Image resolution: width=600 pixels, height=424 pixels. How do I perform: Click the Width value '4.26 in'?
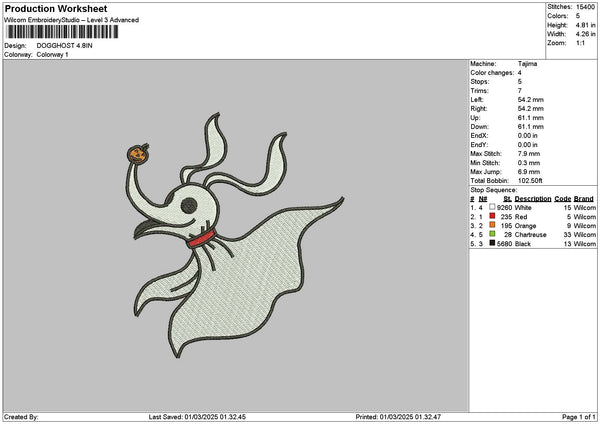(585, 34)
